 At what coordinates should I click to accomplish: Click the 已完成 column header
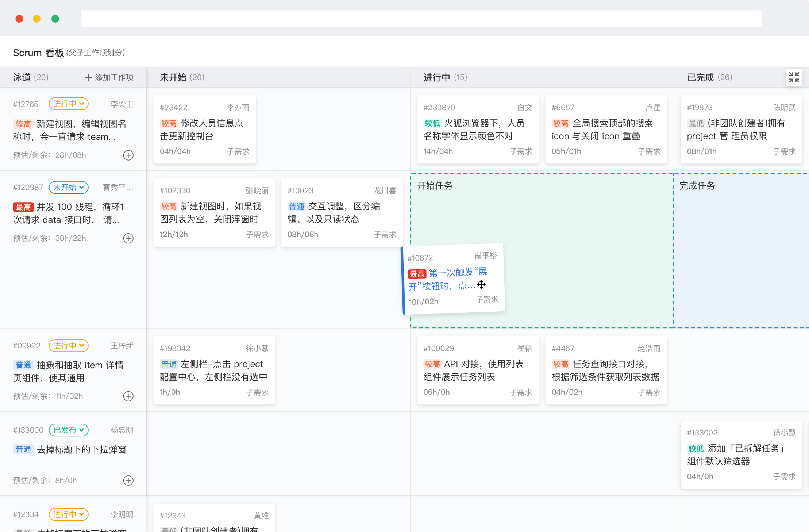(700, 77)
